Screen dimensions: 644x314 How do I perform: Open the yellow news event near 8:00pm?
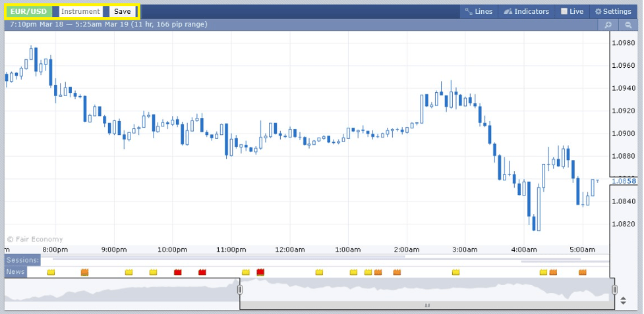[x=51, y=272]
